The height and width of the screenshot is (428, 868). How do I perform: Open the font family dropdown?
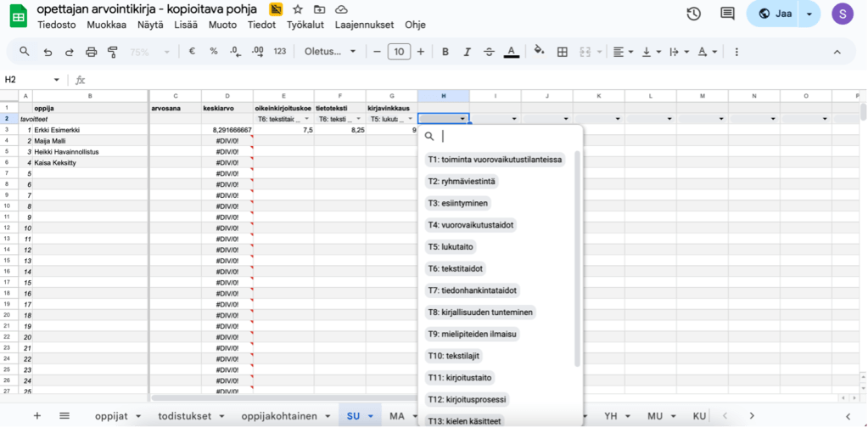tap(330, 52)
